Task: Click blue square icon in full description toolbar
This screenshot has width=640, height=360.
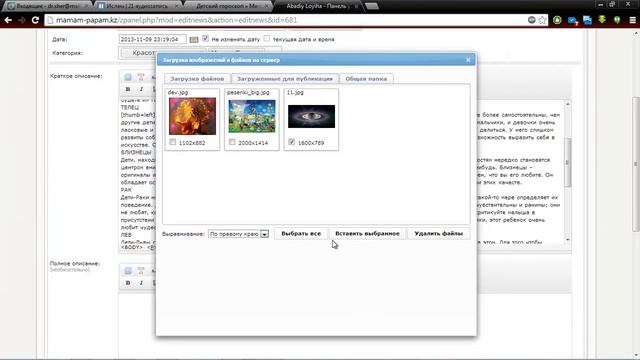Action: [128, 271]
